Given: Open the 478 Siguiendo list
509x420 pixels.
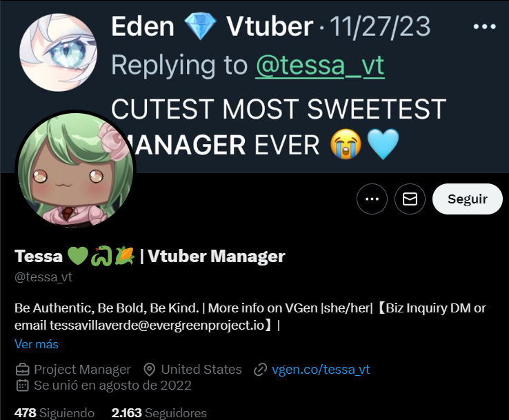Looking at the screenshot, I should click(54, 413).
